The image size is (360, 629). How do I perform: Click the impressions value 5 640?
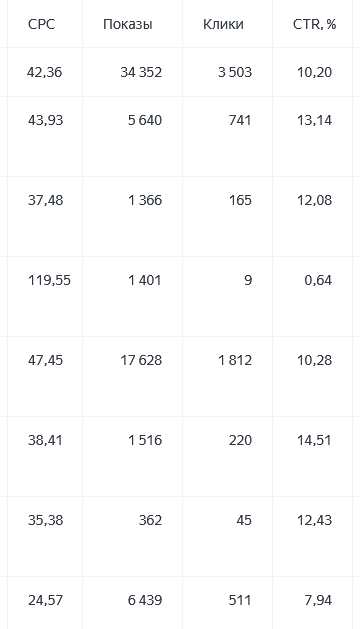(x=145, y=120)
